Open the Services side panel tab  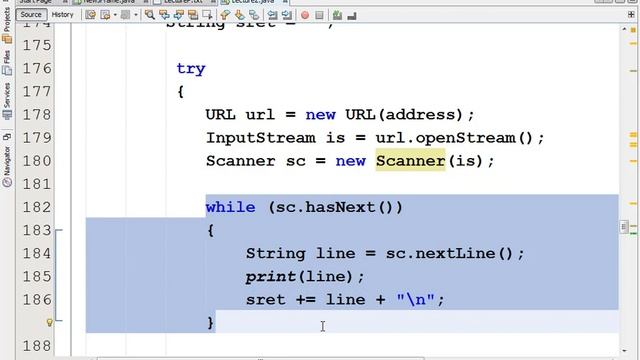pos(7,101)
